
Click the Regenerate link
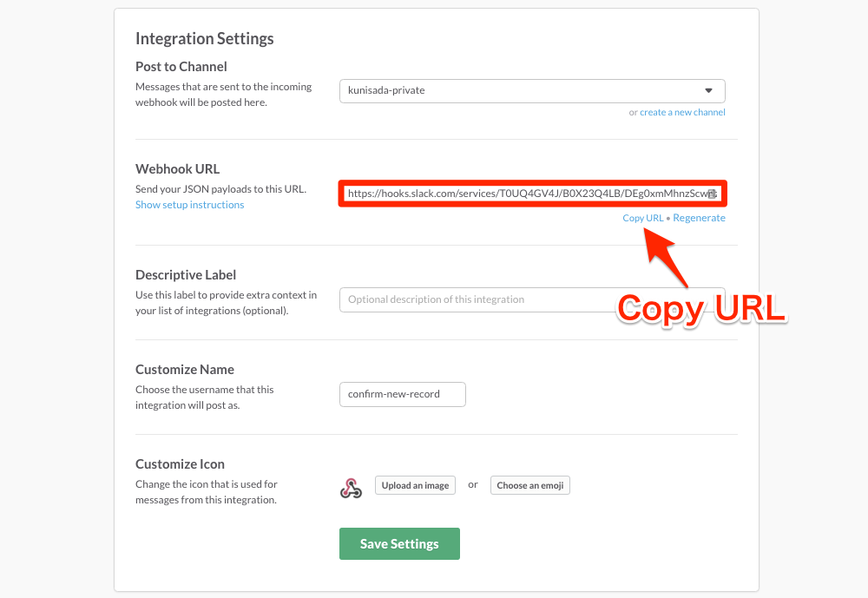699,218
